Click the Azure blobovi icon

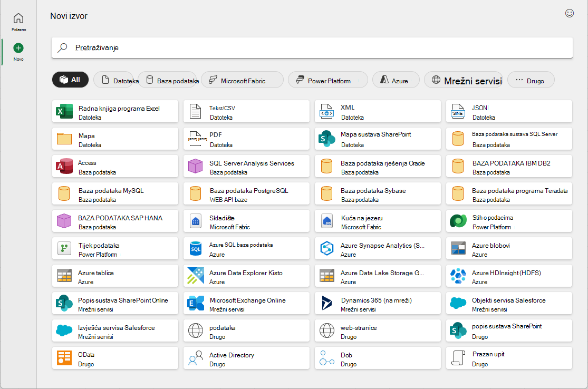[x=458, y=248]
